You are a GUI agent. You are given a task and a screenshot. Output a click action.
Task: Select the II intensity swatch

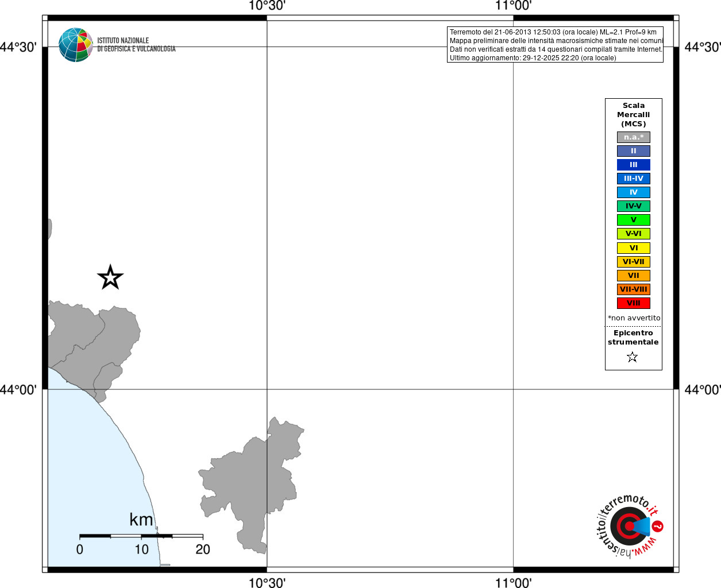pyautogui.click(x=634, y=151)
